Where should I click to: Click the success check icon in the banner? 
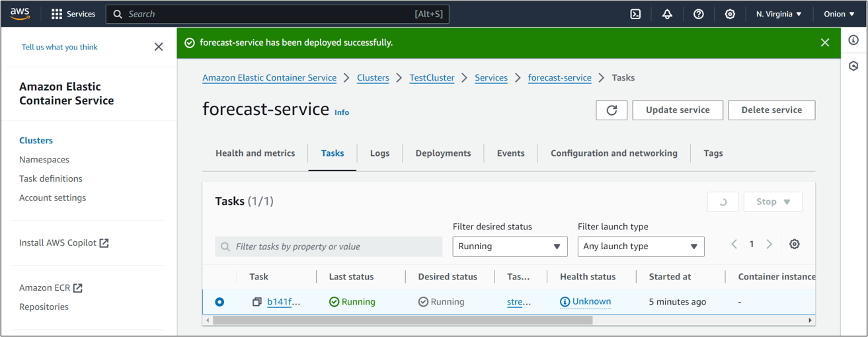tap(190, 43)
